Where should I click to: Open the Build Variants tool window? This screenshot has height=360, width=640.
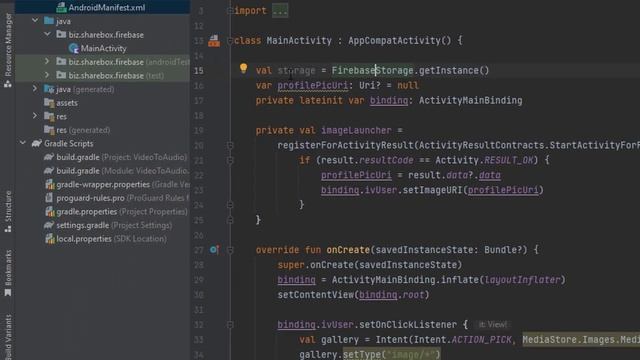tap(8, 337)
